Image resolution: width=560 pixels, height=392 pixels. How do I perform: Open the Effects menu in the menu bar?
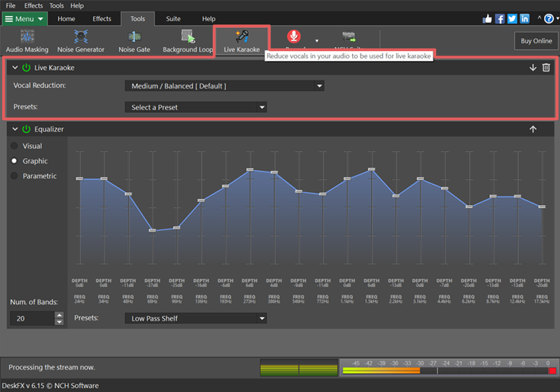click(x=33, y=6)
